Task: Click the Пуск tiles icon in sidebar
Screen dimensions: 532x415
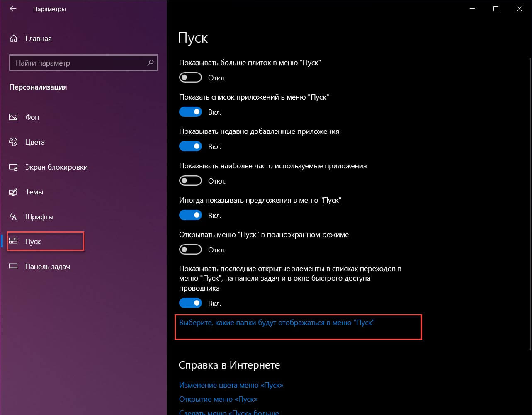Action: 13,241
